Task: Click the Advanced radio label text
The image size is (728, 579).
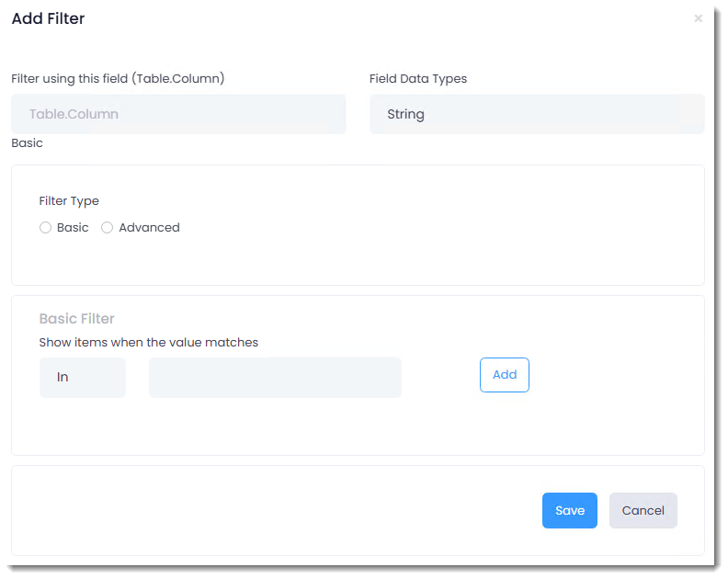Action: pyautogui.click(x=149, y=228)
